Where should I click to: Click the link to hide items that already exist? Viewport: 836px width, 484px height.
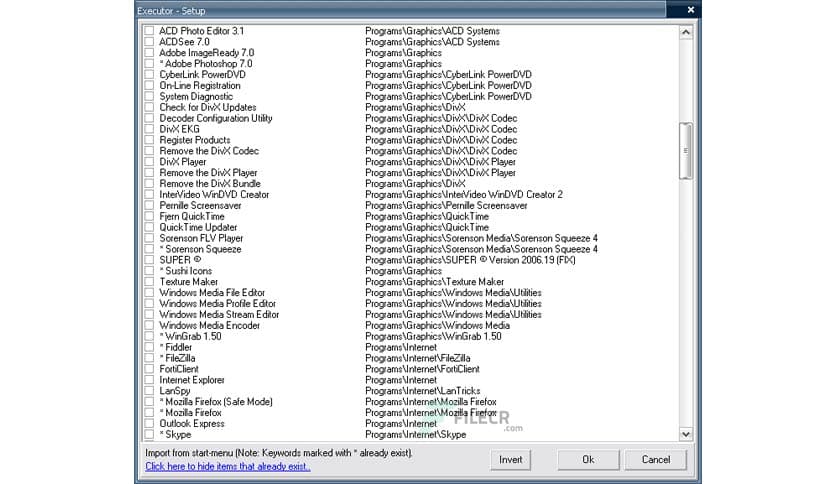tap(228, 466)
